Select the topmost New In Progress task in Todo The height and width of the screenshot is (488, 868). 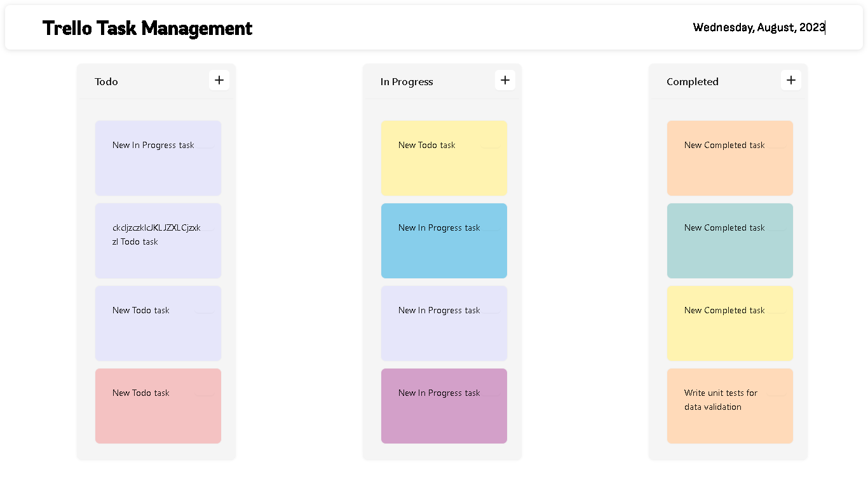pos(158,158)
